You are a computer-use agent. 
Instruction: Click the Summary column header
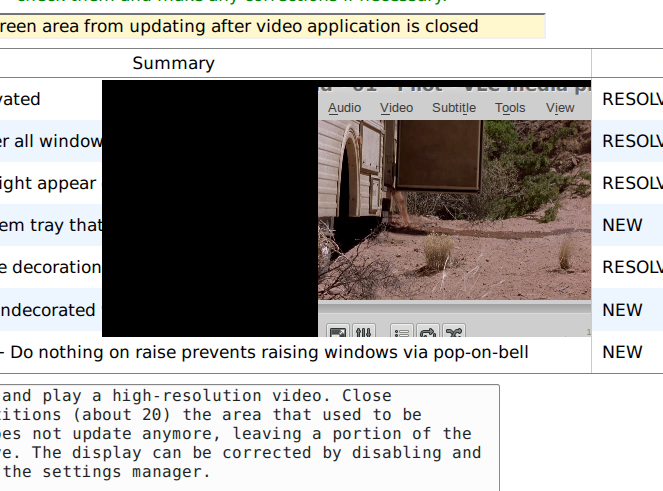[173, 63]
